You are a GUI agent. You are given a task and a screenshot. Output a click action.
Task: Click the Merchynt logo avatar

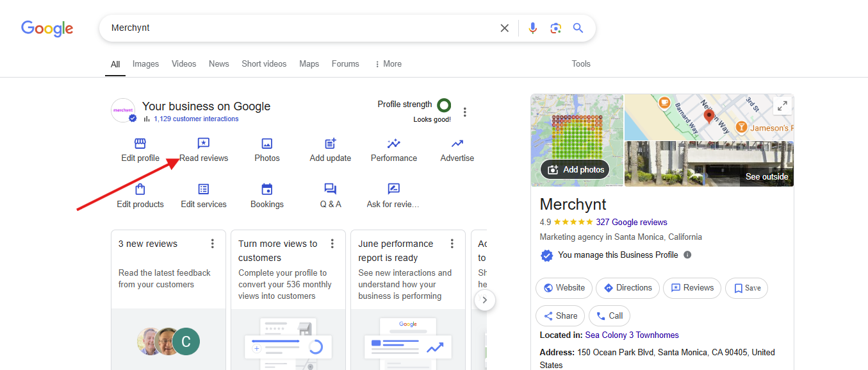click(x=123, y=110)
